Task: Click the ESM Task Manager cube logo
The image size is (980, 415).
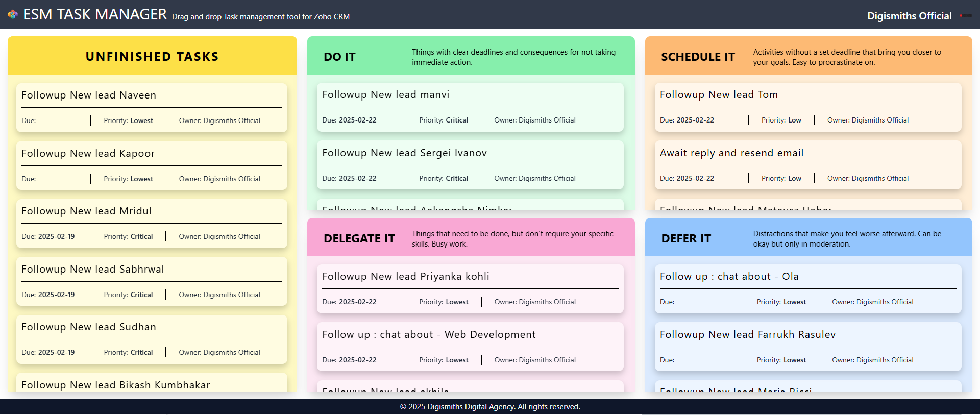Action: pos(13,14)
